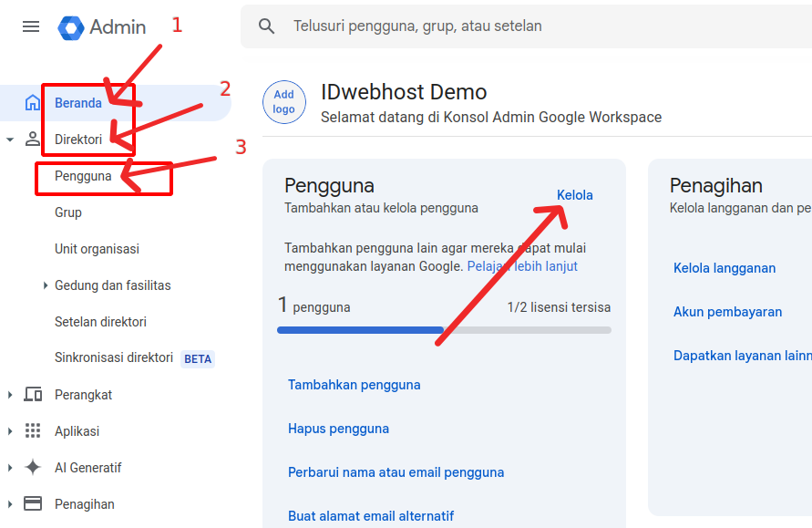
Task: Expand the AI Generatif section arrow
Action: point(10,468)
